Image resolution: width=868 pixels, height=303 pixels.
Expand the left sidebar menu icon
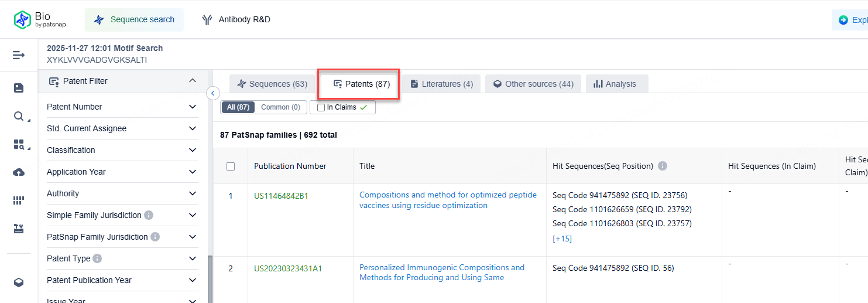pos(19,55)
